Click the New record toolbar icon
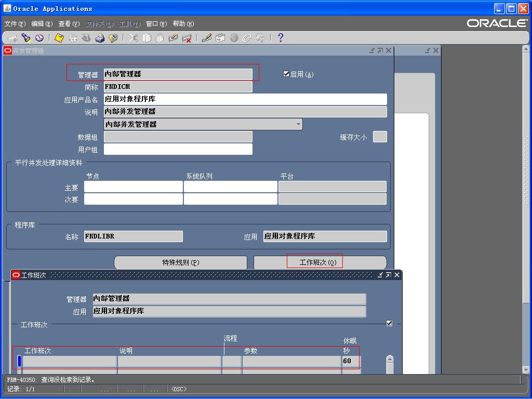The height and width of the screenshot is (399, 532). click(12, 38)
